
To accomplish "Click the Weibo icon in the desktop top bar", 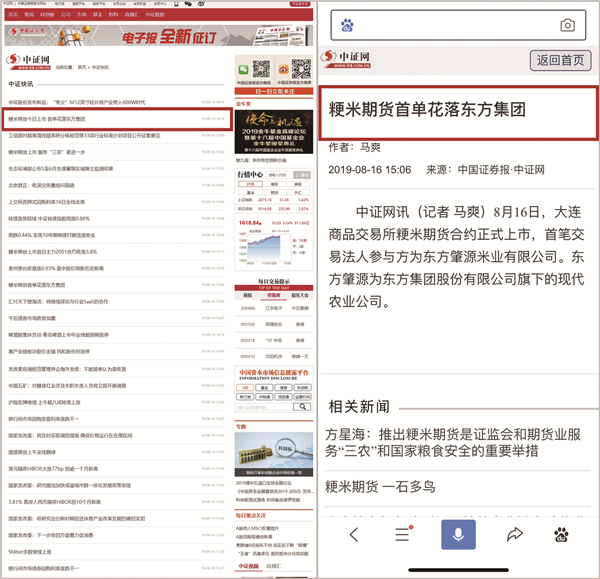I will point(201,4).
